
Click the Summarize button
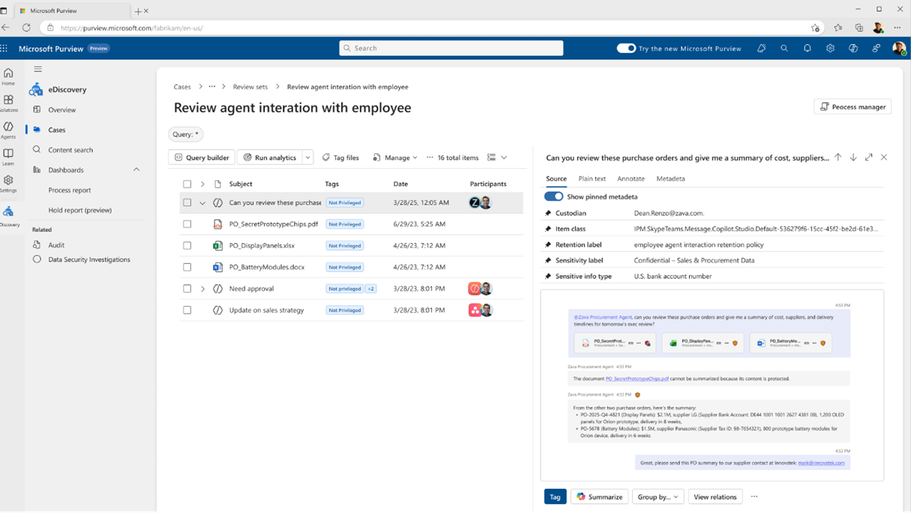pyautogui.click(x=599, y=497)
